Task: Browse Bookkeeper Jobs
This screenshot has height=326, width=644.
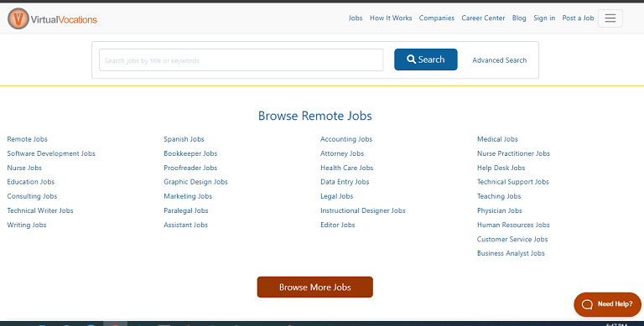Action: coord(190,153)
